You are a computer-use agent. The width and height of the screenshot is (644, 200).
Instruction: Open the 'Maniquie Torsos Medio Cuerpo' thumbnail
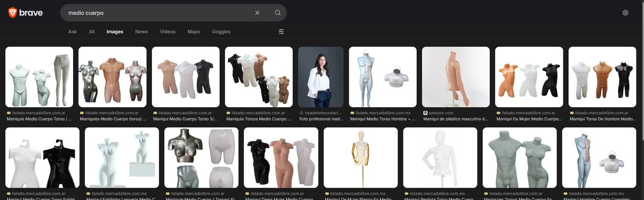tap(259, 77)
